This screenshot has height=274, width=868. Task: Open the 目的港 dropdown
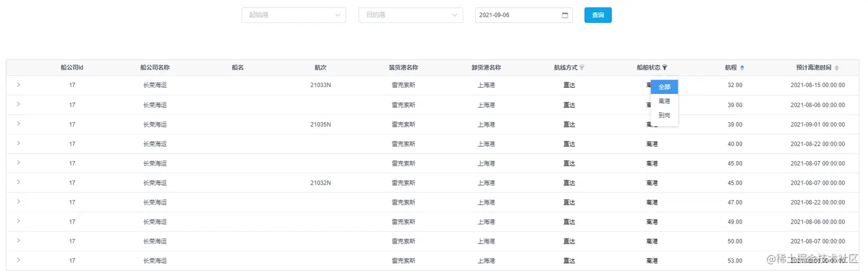point(410,15)
